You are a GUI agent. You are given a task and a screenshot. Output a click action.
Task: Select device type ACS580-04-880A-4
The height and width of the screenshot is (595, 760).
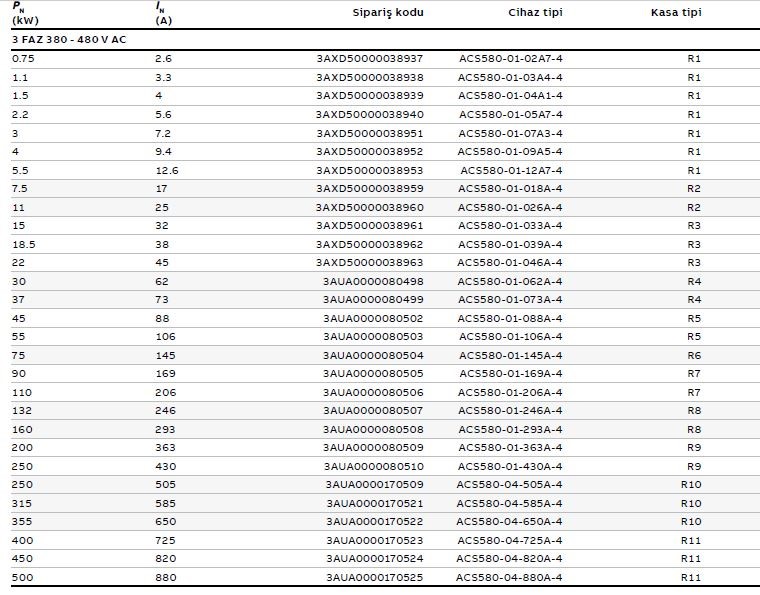509,578
